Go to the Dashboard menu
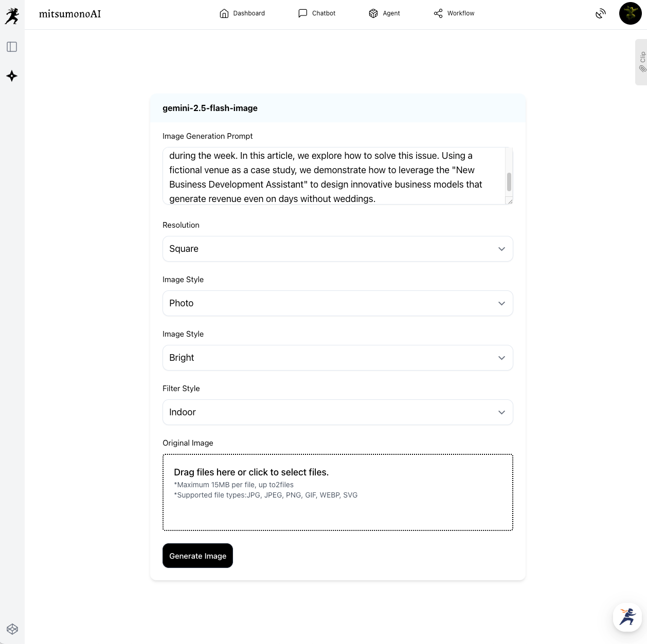 pos(242,13)
